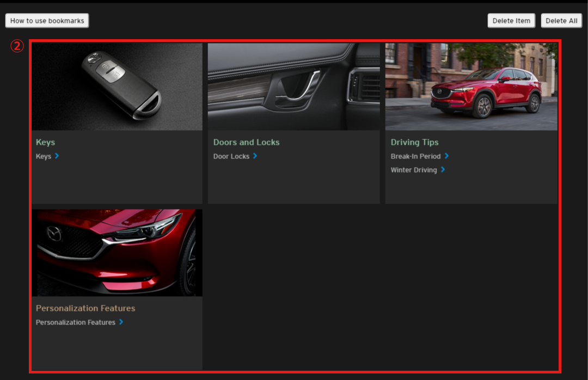Follow the Keys bookmark link

44,156
